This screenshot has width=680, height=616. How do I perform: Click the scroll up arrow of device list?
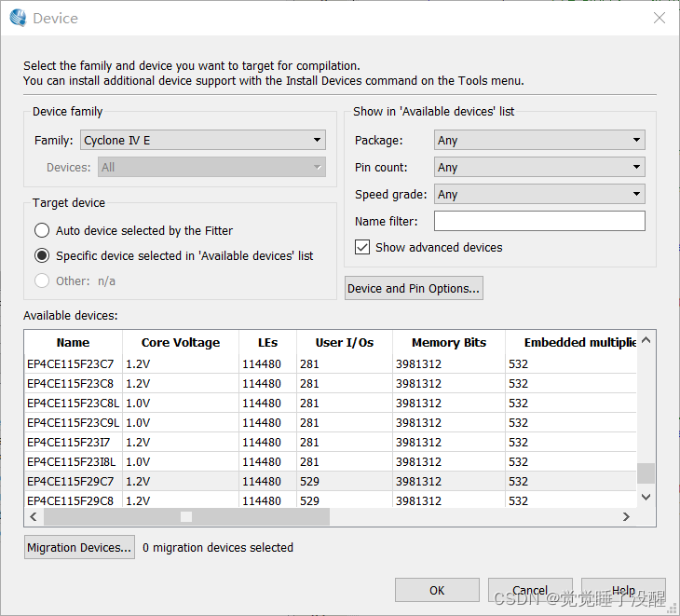click(x=646, y=340)
